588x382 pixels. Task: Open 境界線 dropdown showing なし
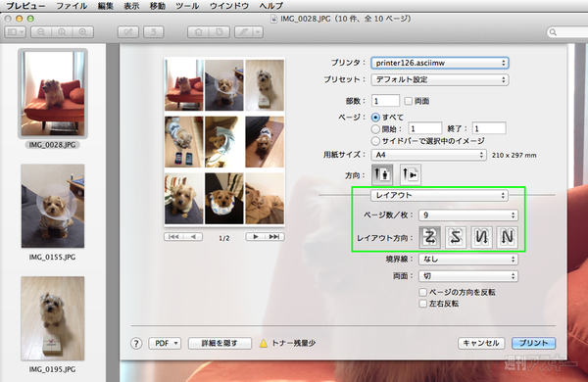coord(468,259)
